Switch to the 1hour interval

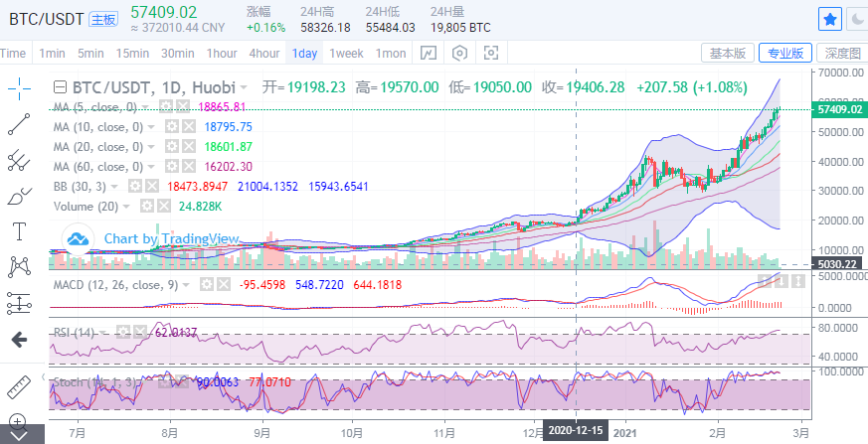222,53
